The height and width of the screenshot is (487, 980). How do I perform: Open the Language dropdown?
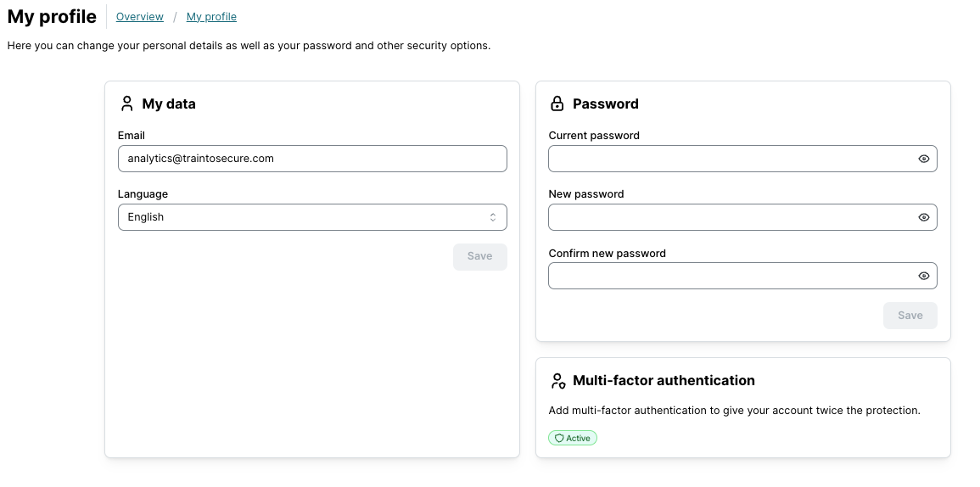[x=311, y=217]
